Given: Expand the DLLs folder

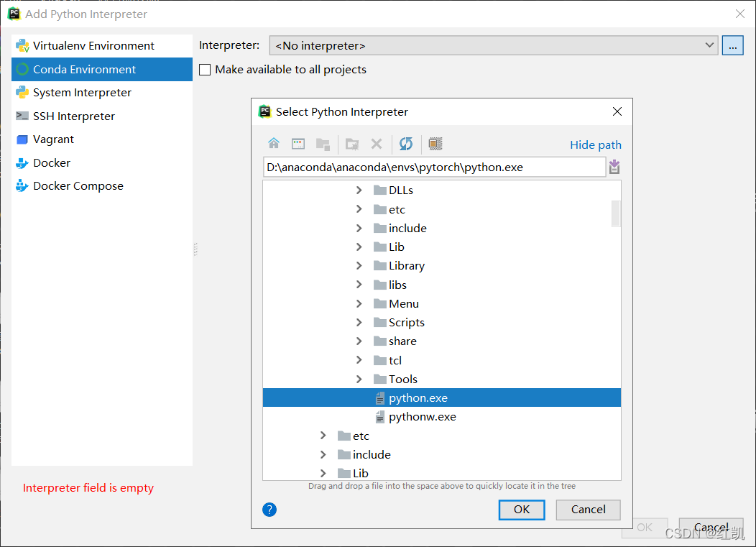Looking at the screenshot, I should pos(359,190).
